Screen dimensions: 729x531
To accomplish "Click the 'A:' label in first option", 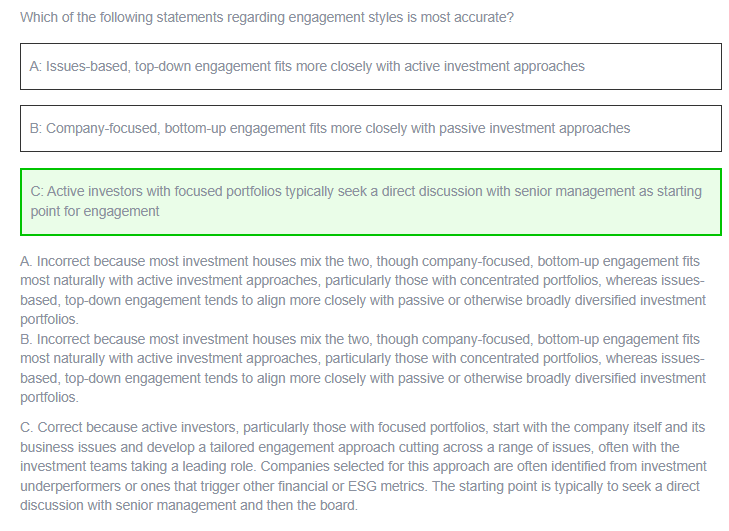I will (x=36, y=66).
